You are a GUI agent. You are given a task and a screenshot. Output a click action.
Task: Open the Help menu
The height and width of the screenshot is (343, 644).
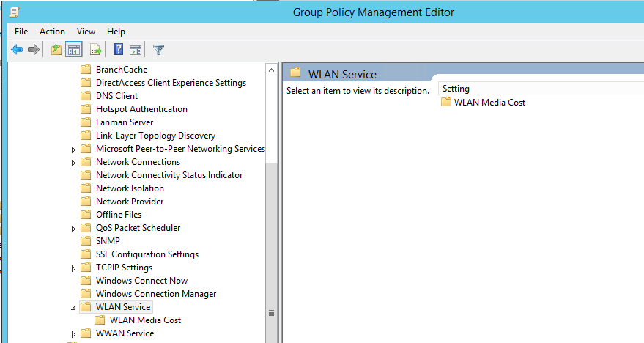tap(116, 32)
